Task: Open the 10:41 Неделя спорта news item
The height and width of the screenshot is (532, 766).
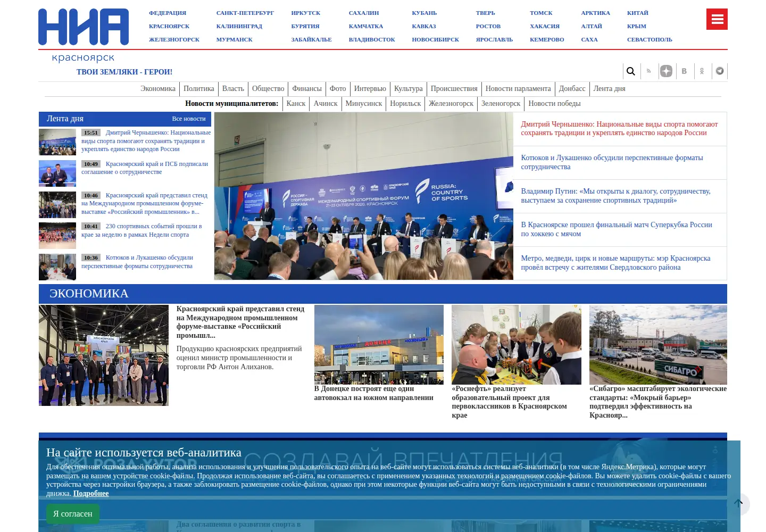Action: tap(141, 230)
